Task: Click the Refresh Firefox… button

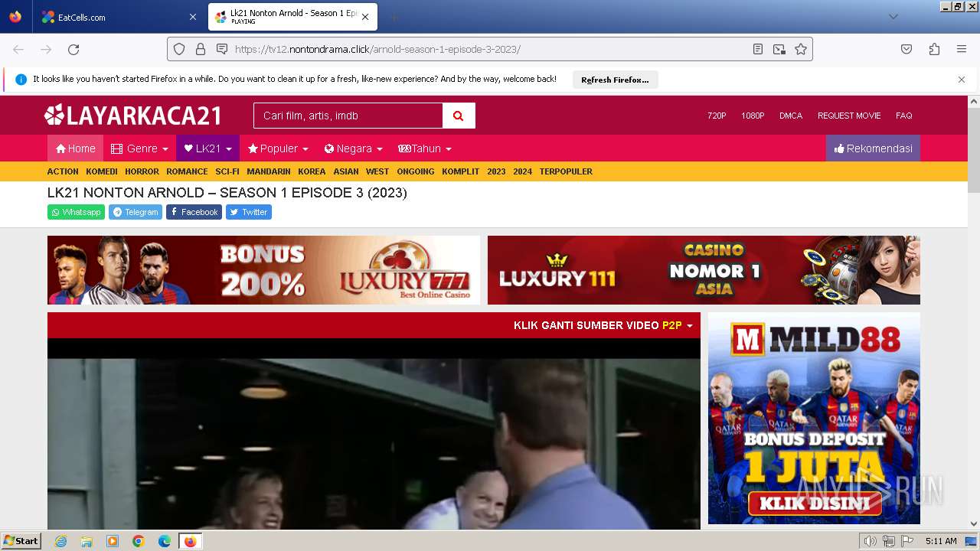Action: pos(615,80)
